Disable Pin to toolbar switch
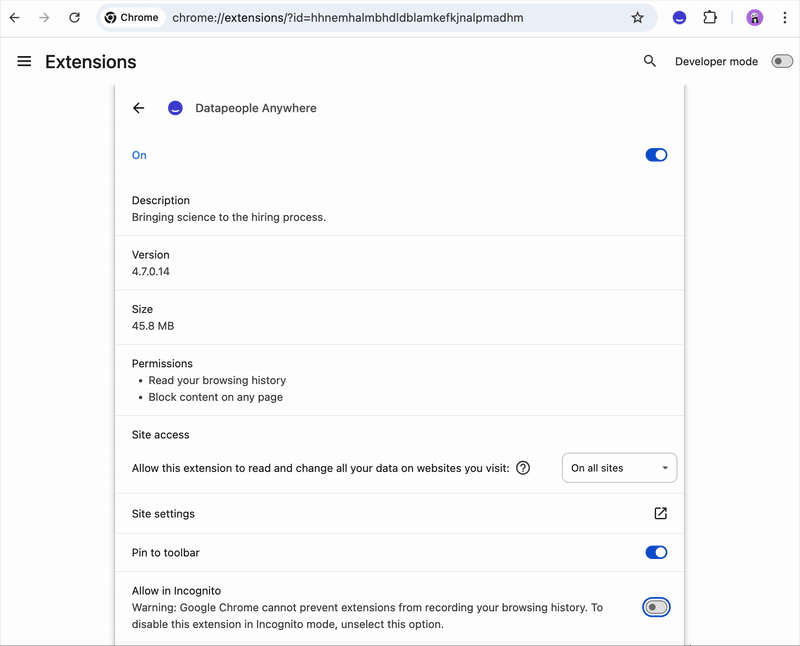Screen dimensions: 800x646 [x=656, y=552]
